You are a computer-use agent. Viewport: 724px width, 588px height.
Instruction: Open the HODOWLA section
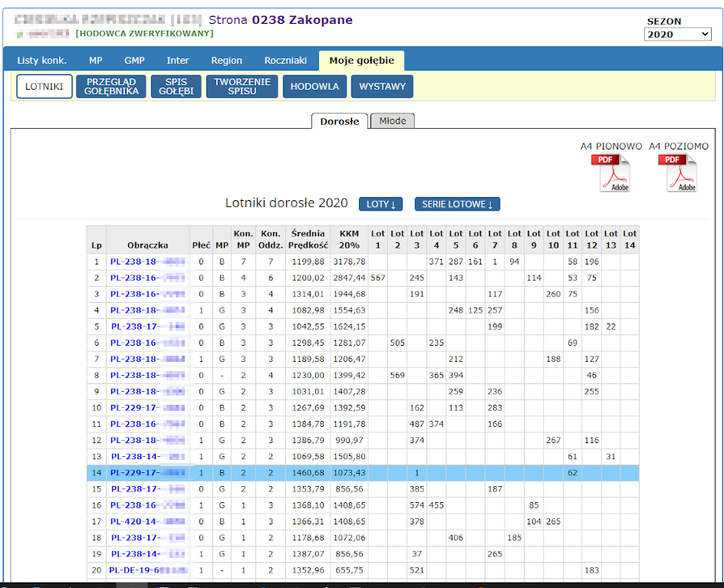pyautogui.click(x=314, y=87)
